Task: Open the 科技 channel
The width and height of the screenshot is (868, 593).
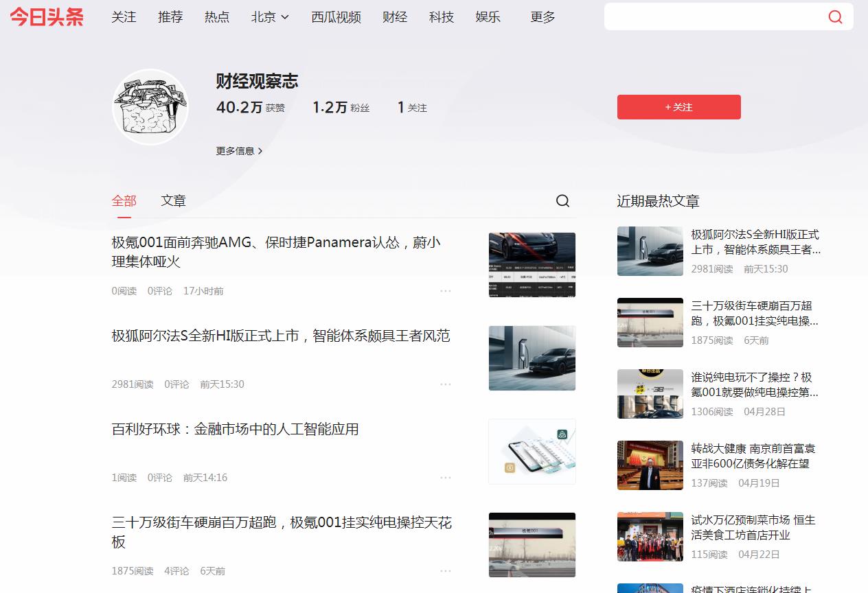Action: click(x=442, y=17)
